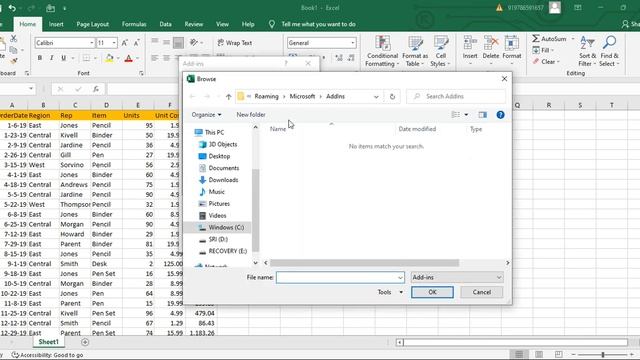Toggle the preview pane icon
Image resolution: width=640 pixels, height=360 pixels.
(x=482, y=115)
